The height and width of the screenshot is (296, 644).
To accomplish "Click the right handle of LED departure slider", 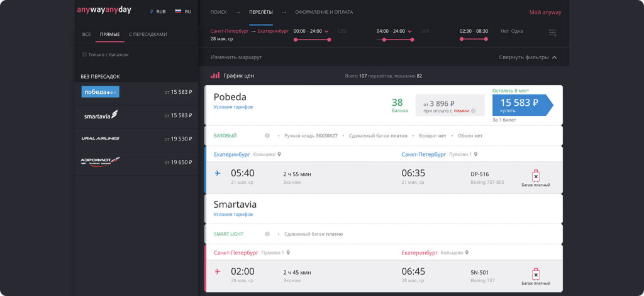I will click(329, 40).
